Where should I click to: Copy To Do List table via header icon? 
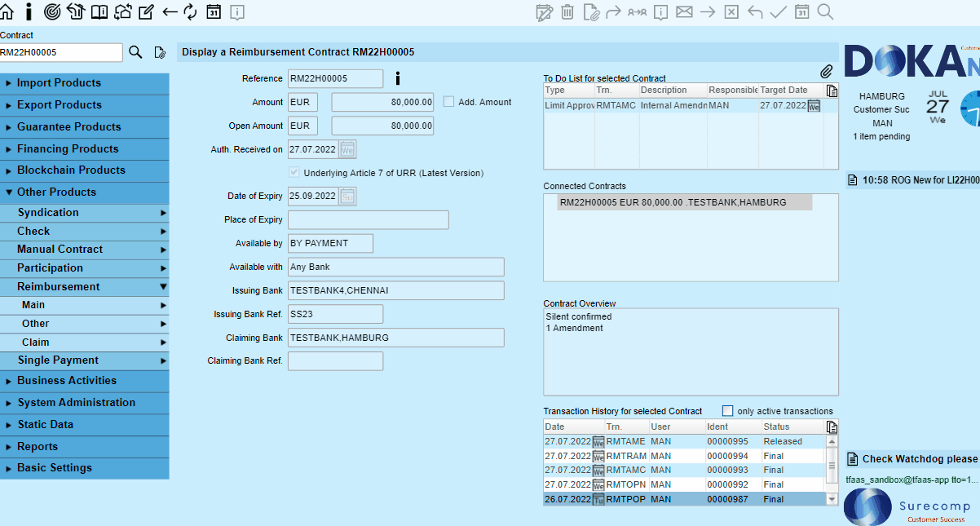pos(832,91)
